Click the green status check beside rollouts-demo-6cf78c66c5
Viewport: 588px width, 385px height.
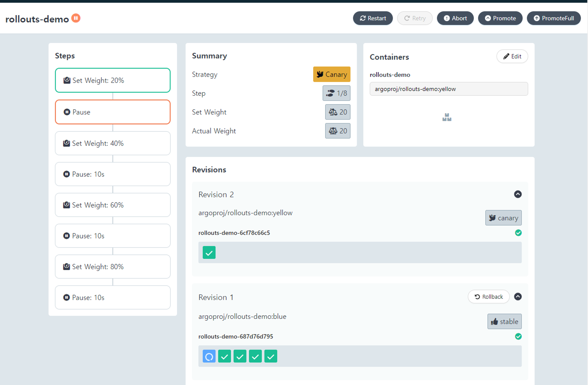pyautogui.click(x=518, y=233)
